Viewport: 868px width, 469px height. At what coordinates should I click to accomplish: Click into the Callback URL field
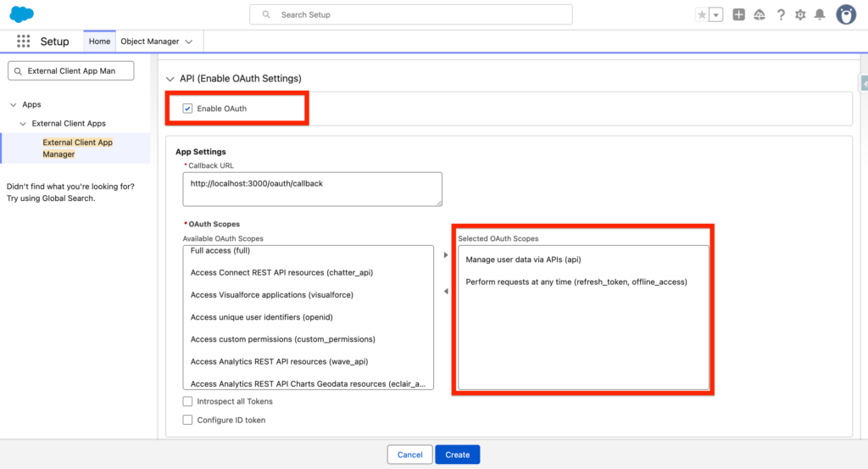tap(312, 189)
